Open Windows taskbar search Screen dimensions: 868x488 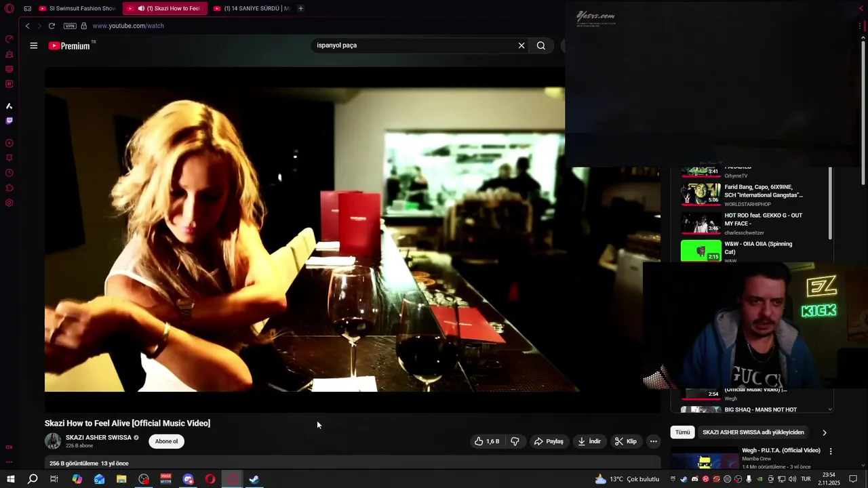pos(33,479)
